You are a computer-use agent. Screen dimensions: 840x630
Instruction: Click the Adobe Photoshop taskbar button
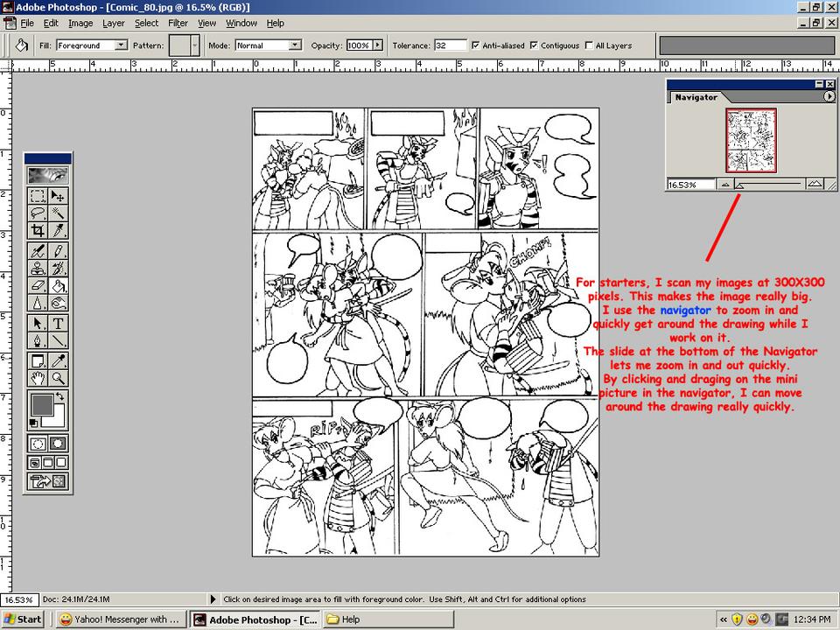click(x=256, y=619)
